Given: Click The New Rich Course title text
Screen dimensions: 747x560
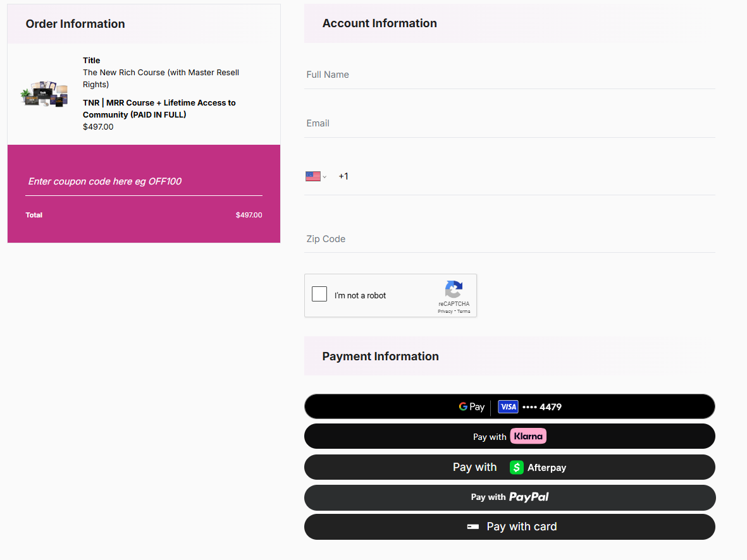Looking at the screenshot, I should point(161,78).
